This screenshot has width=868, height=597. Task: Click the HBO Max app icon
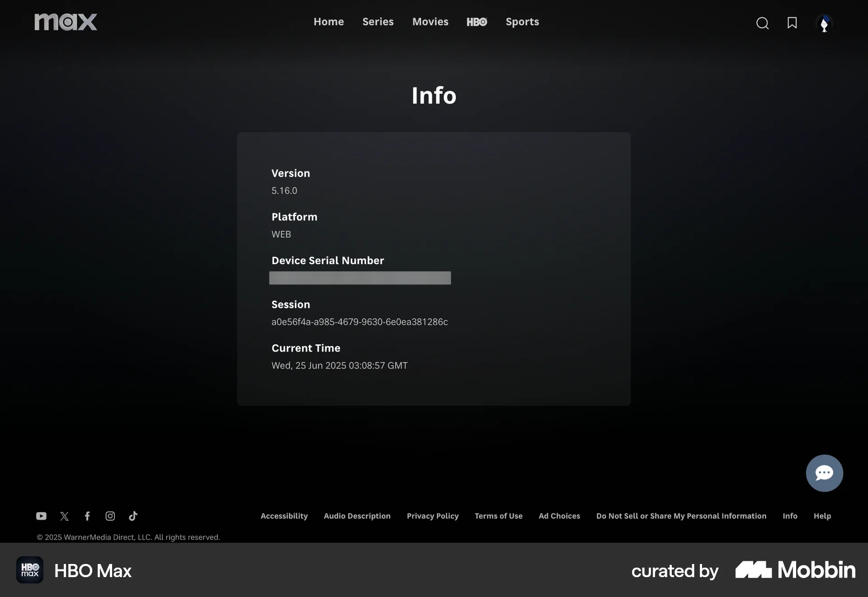29,570
